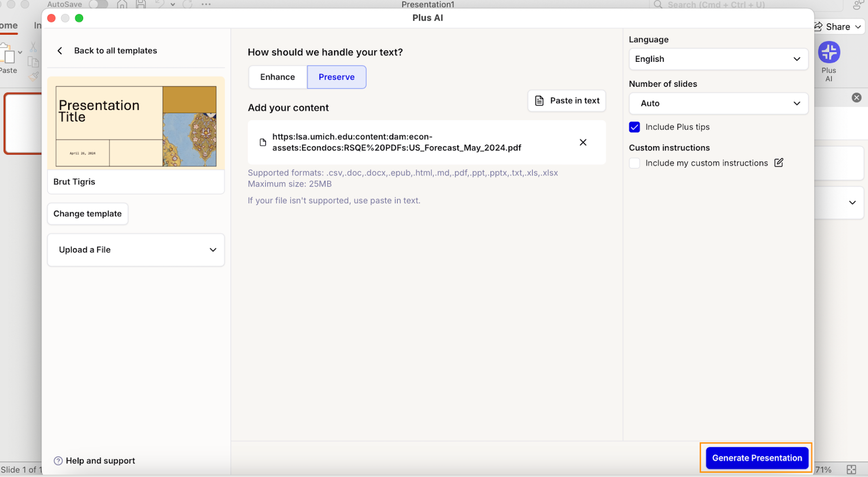Click the 71% zoom level
868x477 pixels.
pos(824,470)
